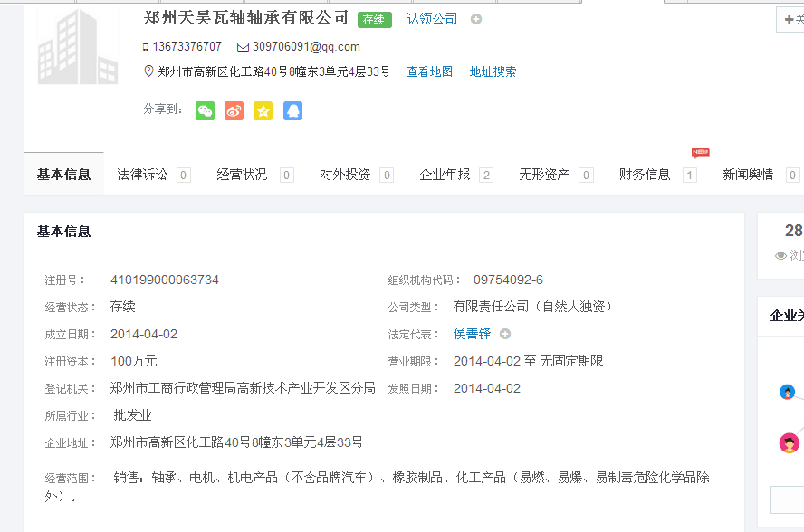Click the blue avatar in relationship graph
Screen dimensions: 804x532
click(x=788, y=392)
